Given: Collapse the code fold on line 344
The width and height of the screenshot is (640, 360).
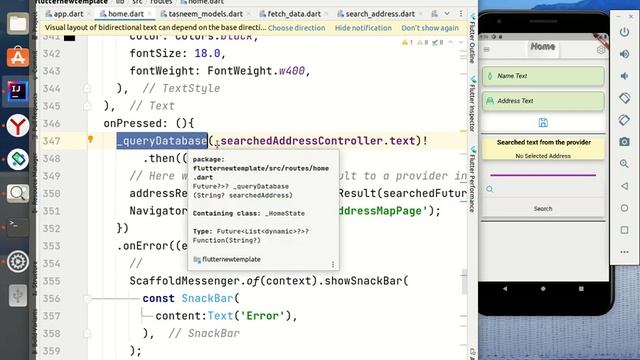Looking at the screenshot, I should 87,88.
